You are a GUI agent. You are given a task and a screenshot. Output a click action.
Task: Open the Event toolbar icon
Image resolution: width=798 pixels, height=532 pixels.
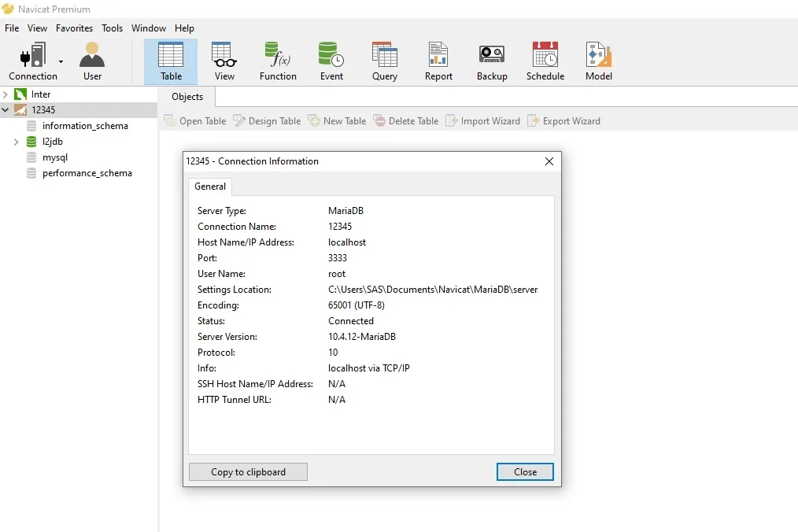click(331, 61)
